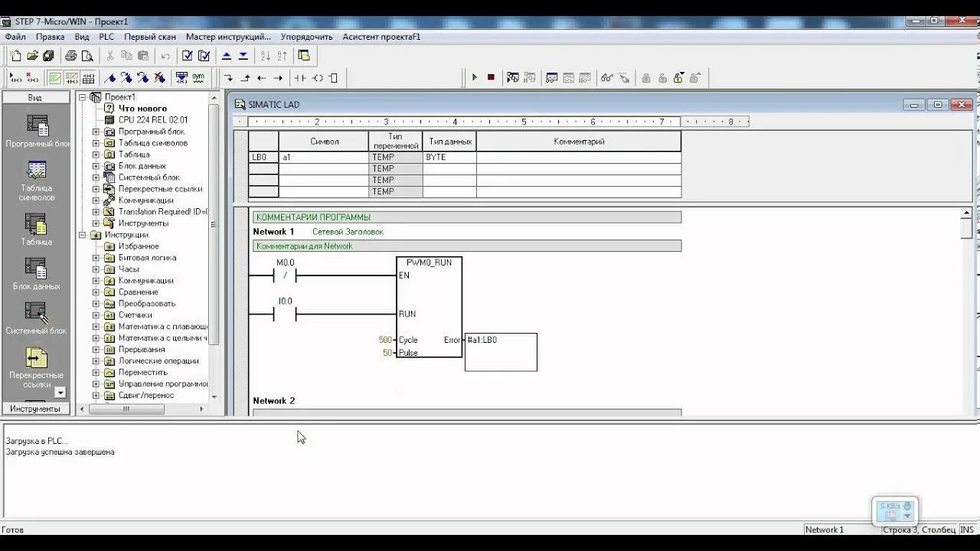This screenshot has height=551, width=980.
Task: Click the Insert Network icon
Action: coord(15,77)
